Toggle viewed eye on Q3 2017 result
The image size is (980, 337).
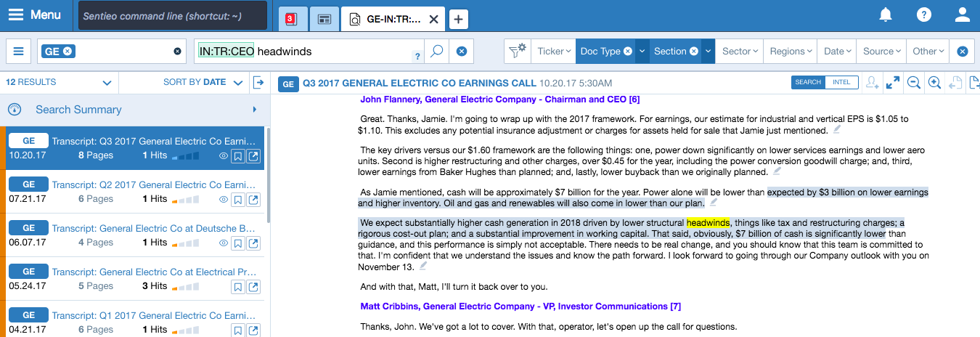click(224, 156)
